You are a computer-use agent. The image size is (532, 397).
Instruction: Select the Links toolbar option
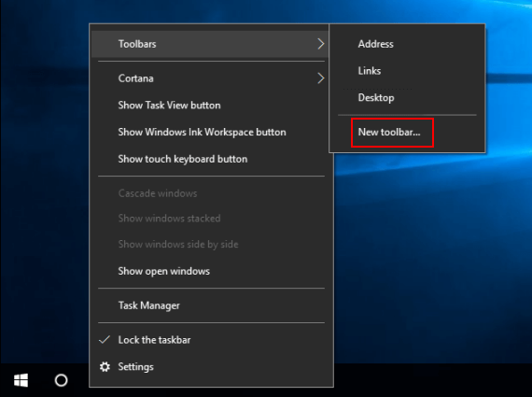(407, 71)
